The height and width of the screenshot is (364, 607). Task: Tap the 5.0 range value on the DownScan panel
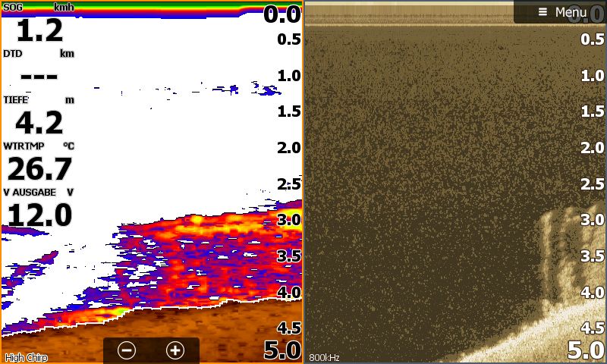tap(586, 350)
